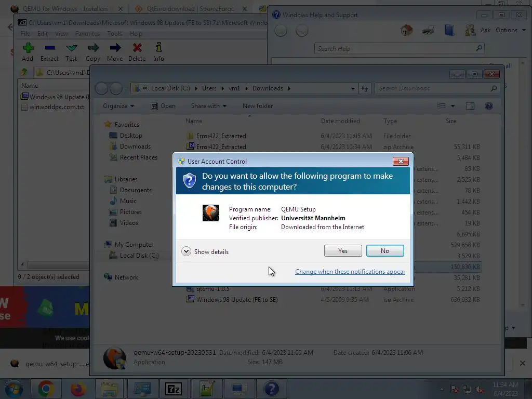
Task: Toggle the preview pane icon in Explorer
Action: (470, 106)
